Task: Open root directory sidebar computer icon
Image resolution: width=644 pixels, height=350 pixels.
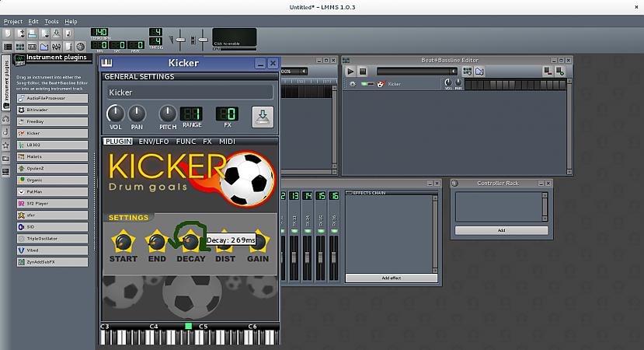Action: click(5, 172)
